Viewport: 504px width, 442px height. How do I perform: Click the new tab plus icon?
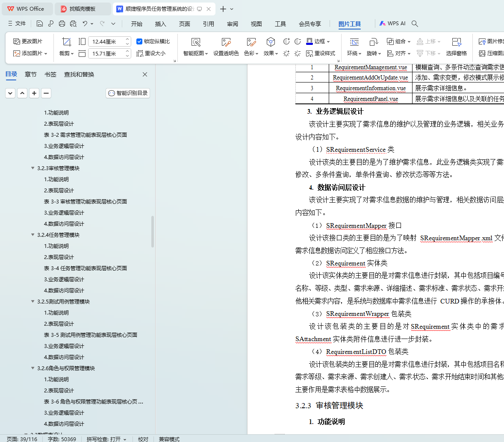pos(223,9)
